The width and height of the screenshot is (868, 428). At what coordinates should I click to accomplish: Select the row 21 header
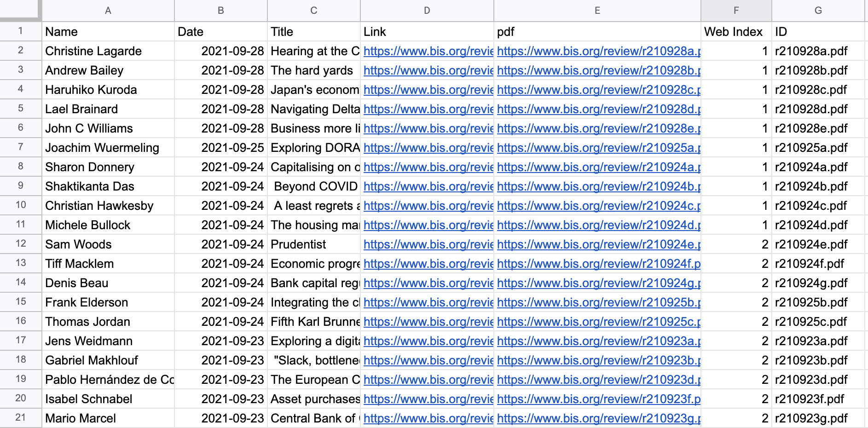pos(21,418)
